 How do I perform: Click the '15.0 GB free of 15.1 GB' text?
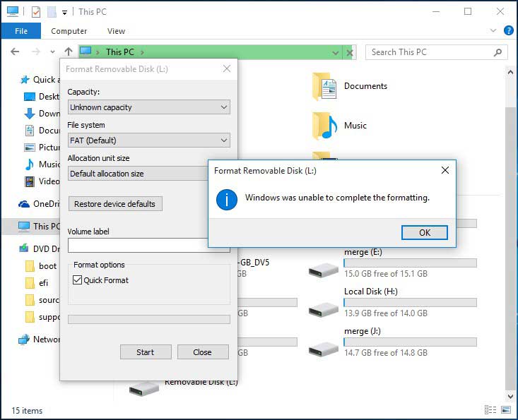[386, 274]
